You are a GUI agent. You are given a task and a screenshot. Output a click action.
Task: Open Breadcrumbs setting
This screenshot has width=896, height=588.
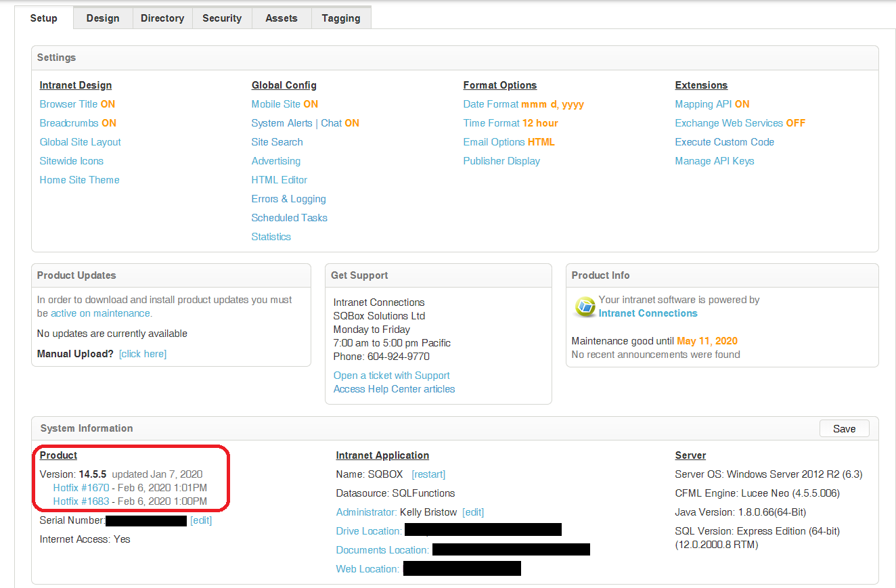coord(78,123)
